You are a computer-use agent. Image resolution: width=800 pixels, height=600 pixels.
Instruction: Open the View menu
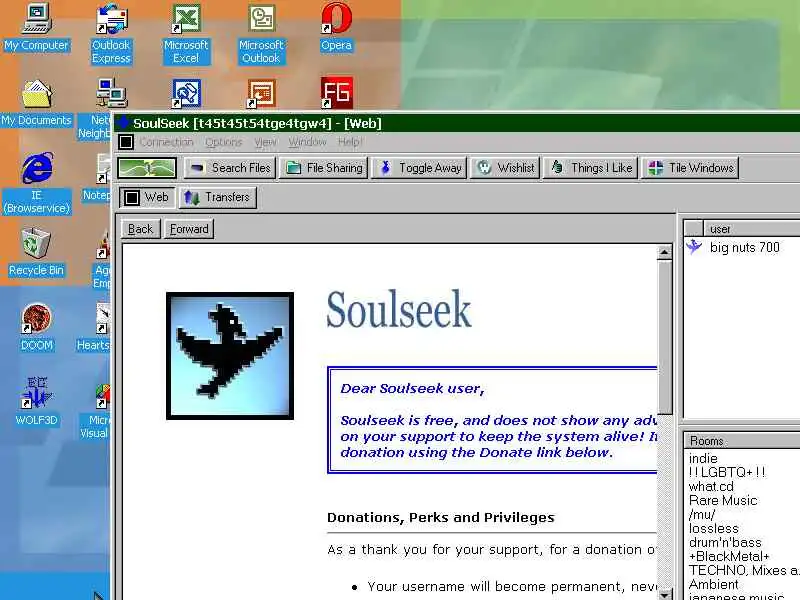[265, 142]
